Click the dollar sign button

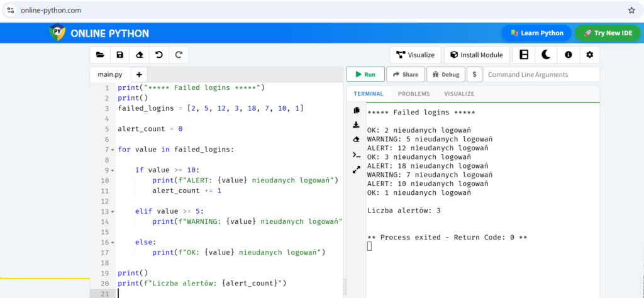[474, 75]
